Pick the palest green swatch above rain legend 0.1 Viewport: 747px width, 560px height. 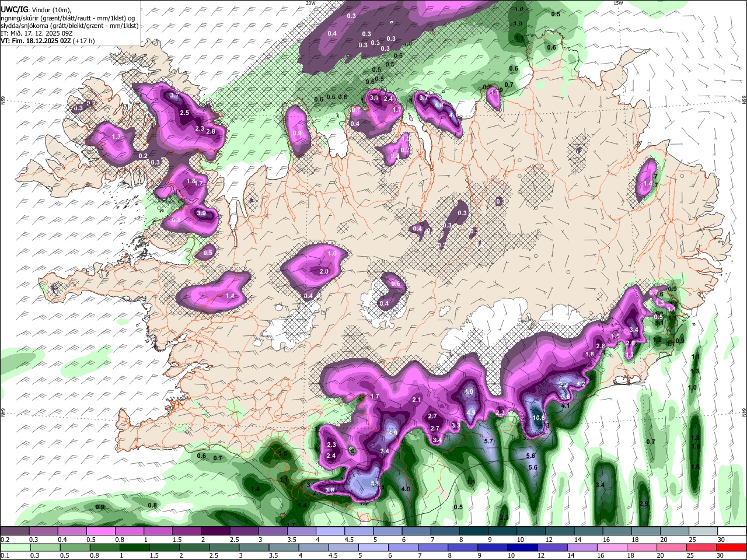pyautogui.click(x=15, y=547)
